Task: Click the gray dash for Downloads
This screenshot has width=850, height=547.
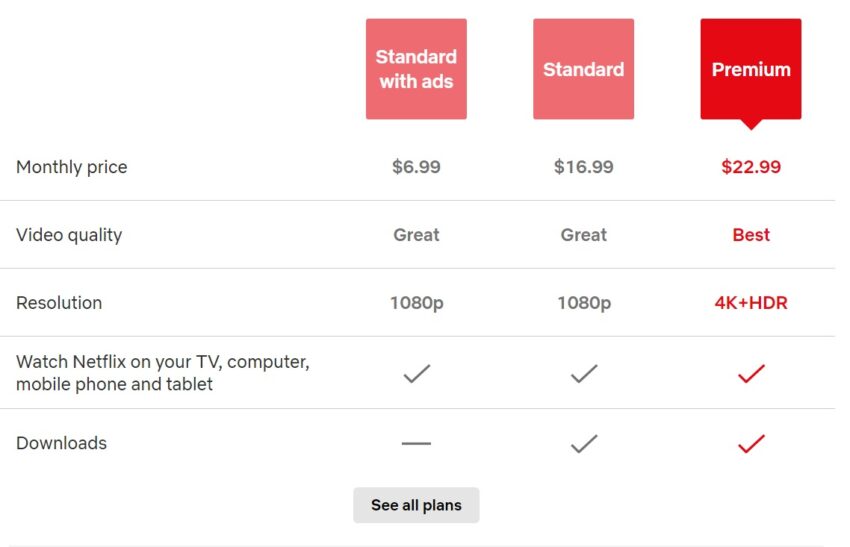Action: pyautogui.click(x=416, y=443)
